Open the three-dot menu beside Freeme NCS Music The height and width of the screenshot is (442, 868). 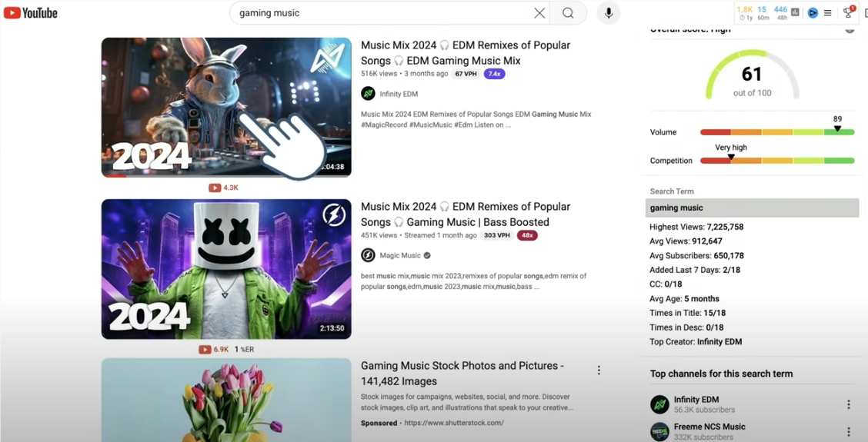848,431
